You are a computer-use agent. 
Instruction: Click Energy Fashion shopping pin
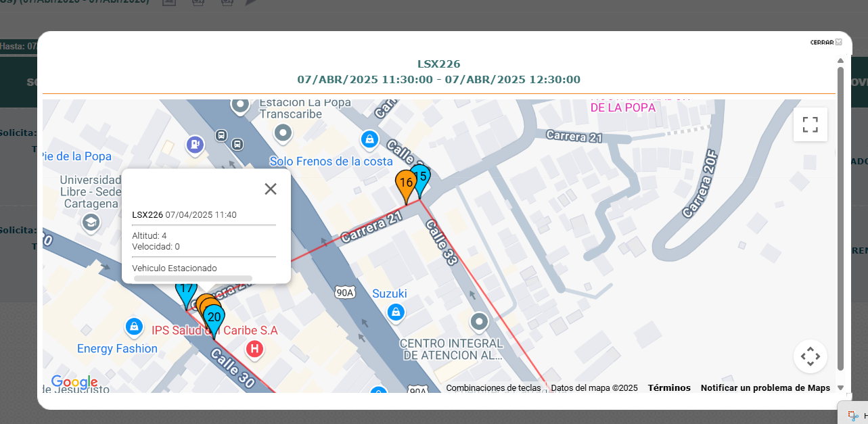(135, 327)
